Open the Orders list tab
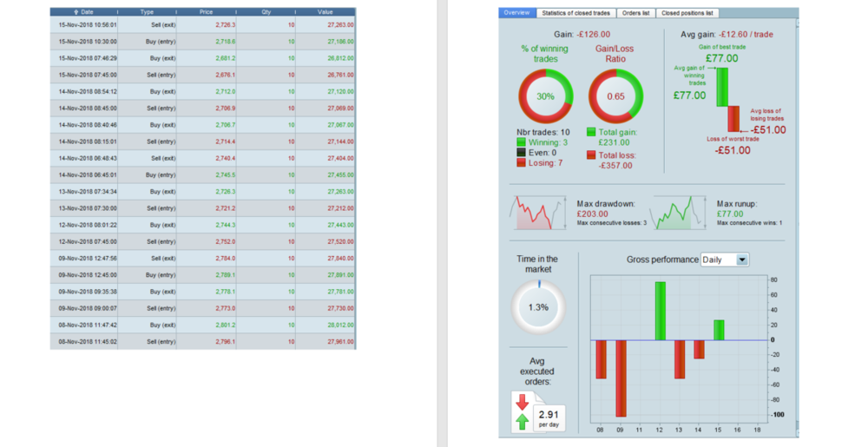The image size is (868, 447). click(x=635, y=13)
